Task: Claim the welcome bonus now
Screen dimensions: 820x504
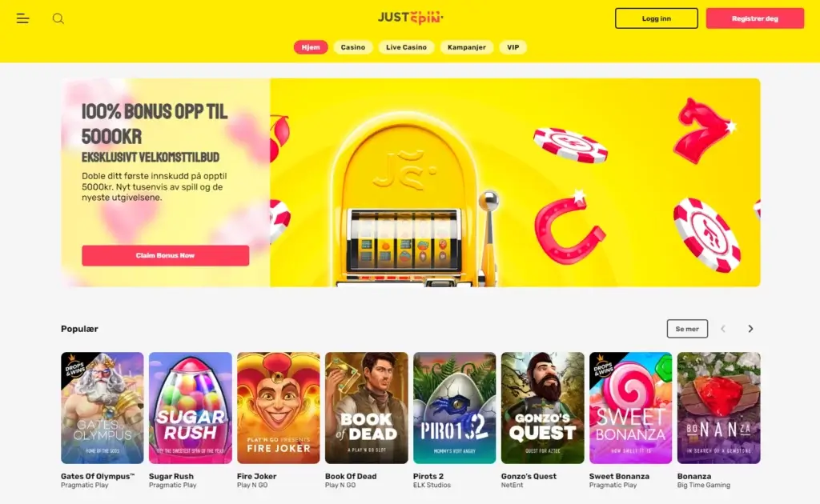Action: coord(165,255)
